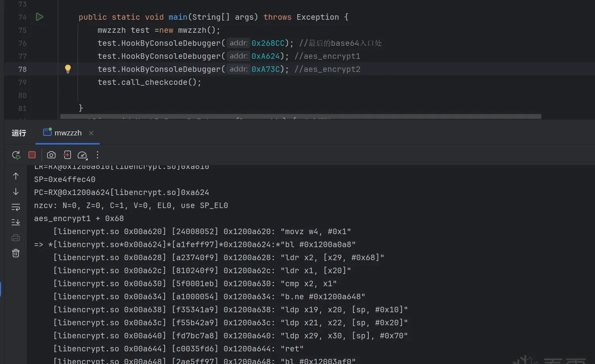Click test.call_checkcode() in line 79
The height and width of the screenshot is (364, 595).
click(149, 82)
